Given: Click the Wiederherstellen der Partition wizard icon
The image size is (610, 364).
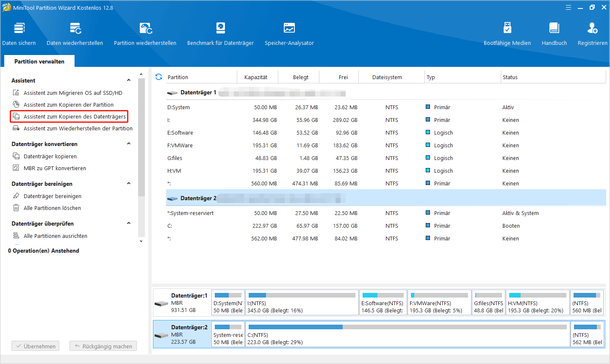Looking at the screenshot, I should [16, 128].
